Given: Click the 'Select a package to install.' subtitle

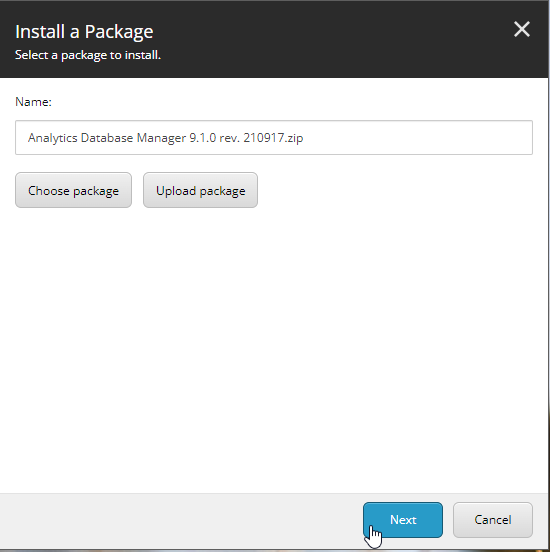Looking at the screenshot, I should point(88,55).
